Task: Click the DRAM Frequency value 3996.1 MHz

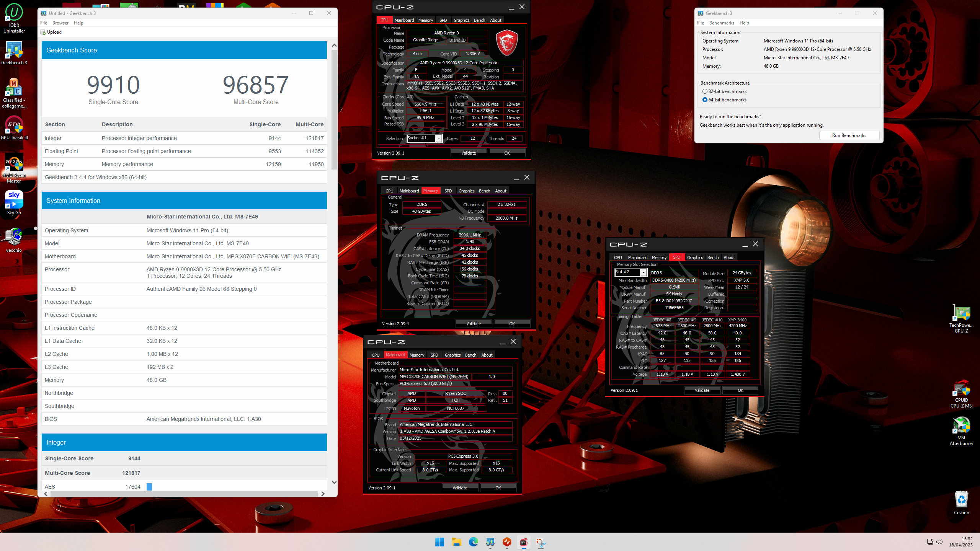Action: click(470, 235)
